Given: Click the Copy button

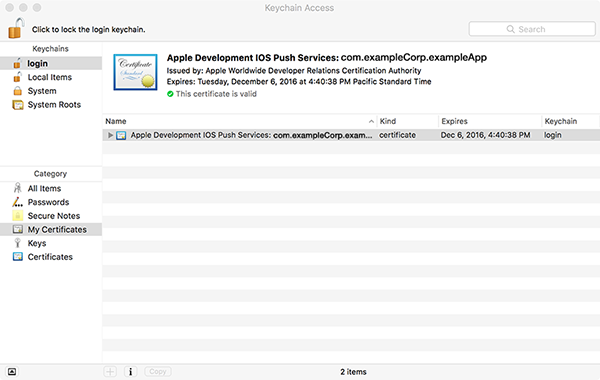Looking at the screenshot, I should pos(158,372).
